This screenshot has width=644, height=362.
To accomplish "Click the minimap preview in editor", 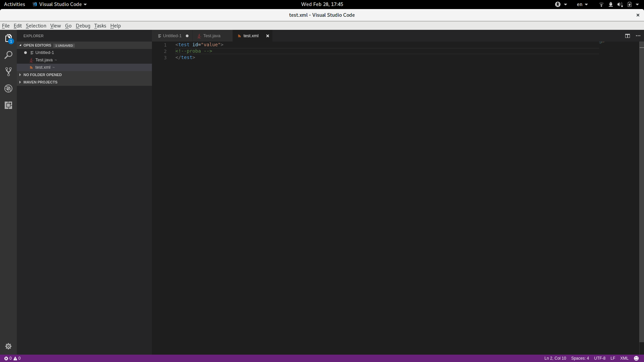I will pos(602,43).
